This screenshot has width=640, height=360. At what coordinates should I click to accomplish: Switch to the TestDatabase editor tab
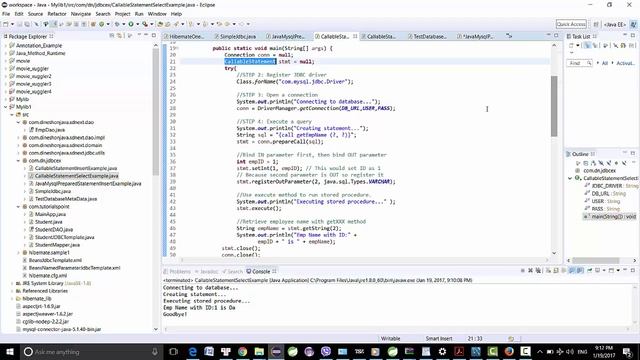(428, 36)
